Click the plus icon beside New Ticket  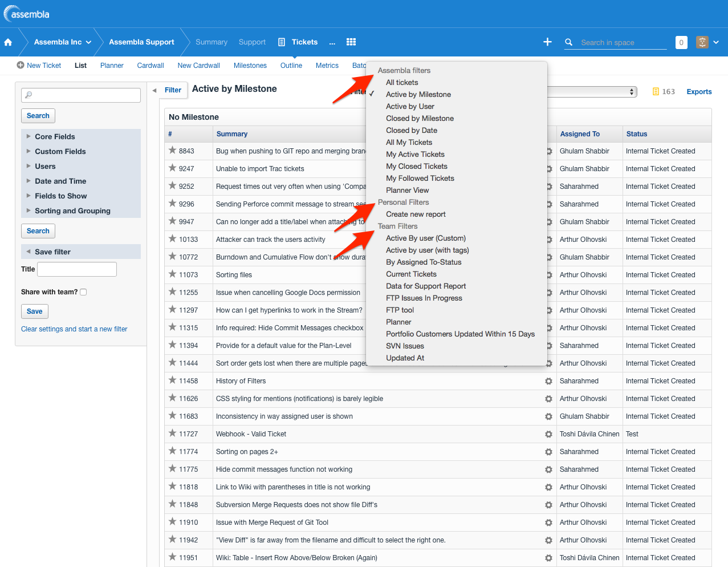21,65
